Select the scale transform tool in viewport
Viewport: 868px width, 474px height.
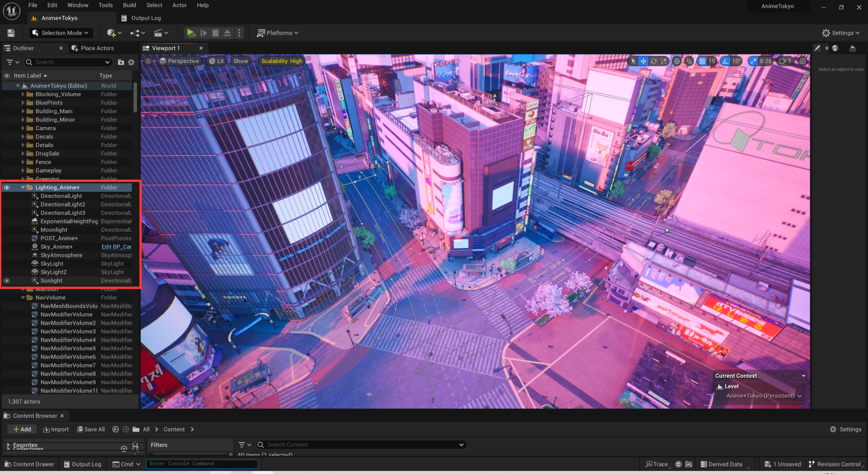tap(664, 61)
